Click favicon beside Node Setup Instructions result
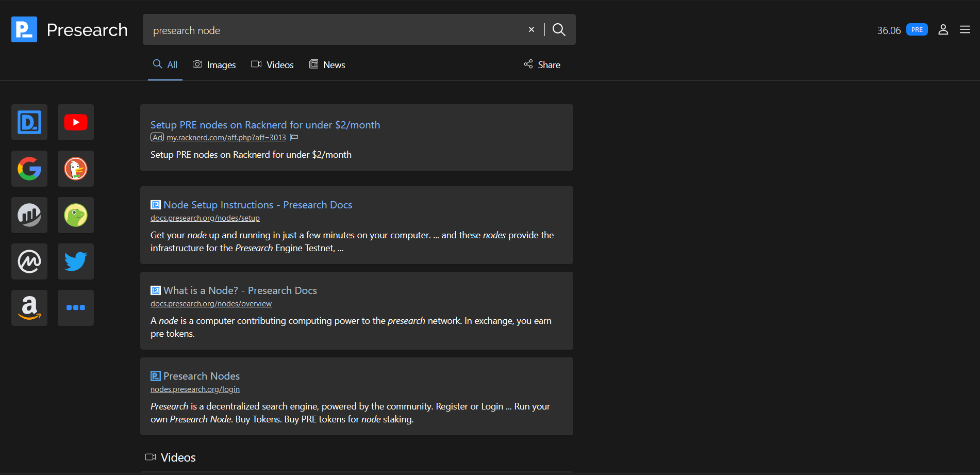980x475 pixels. pos(156,205)
